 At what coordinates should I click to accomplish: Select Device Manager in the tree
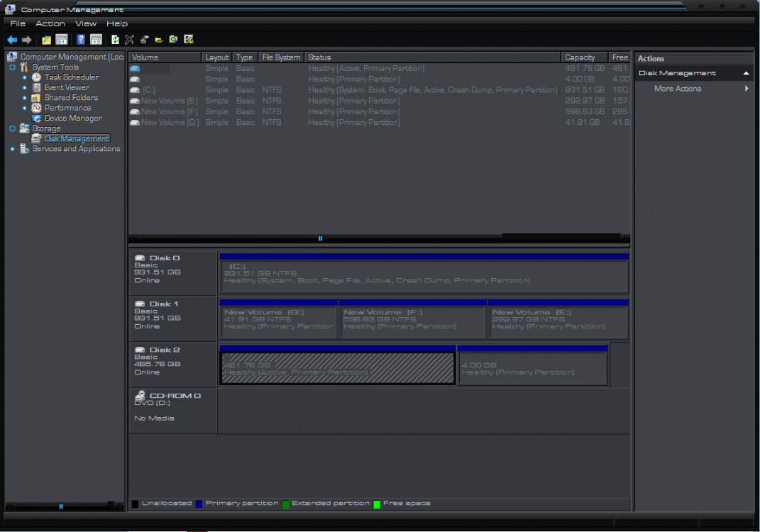pos(72,118)
